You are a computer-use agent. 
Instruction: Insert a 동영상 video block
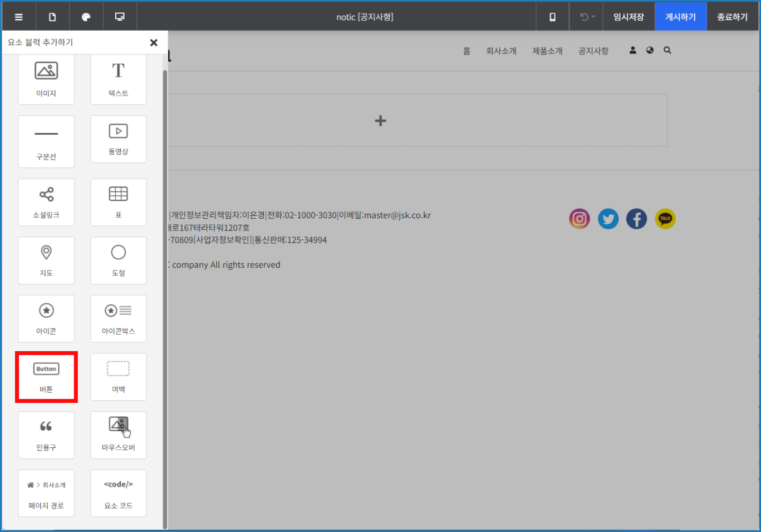(x=119, y=139)
